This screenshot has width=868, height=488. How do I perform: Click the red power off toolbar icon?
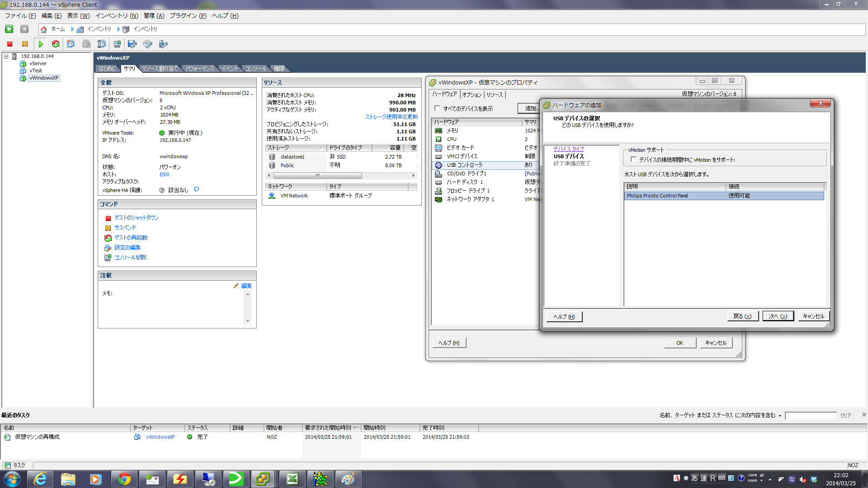9,44
